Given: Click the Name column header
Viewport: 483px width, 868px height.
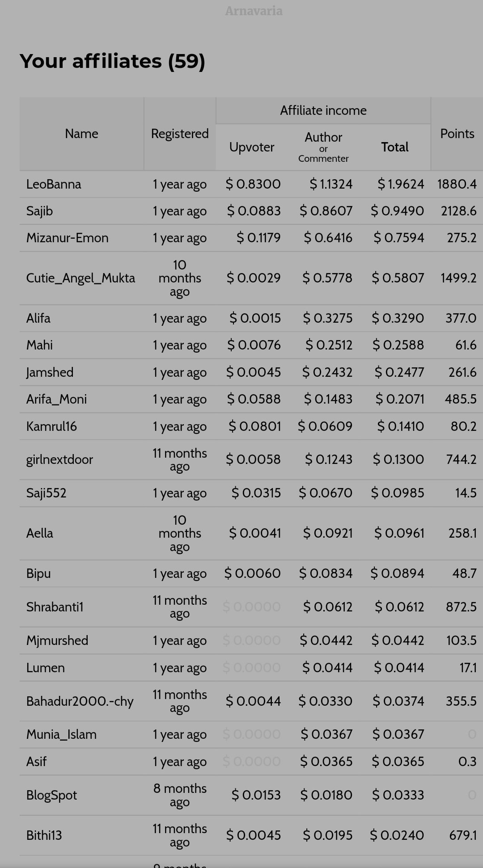Looking at the screenshot, I should (81, 134).
